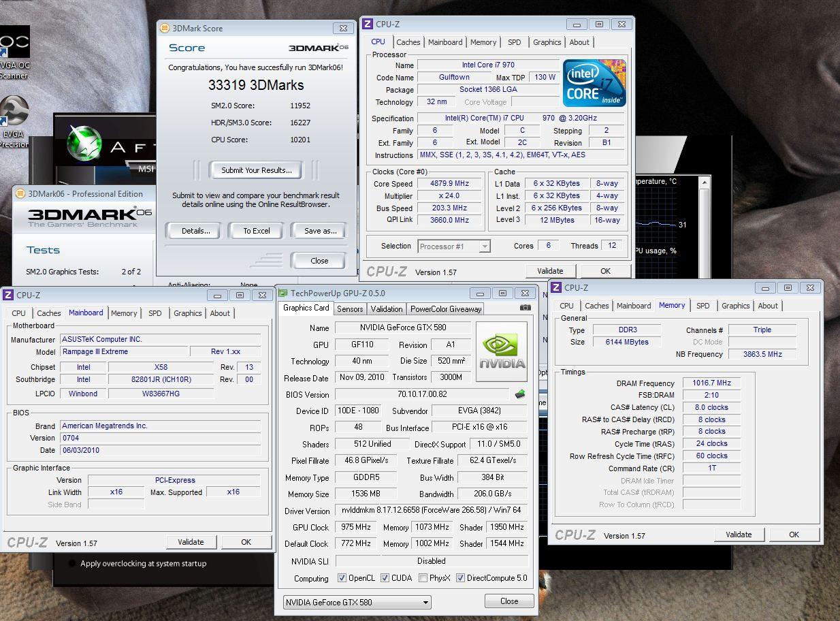Image resolution: width=840 pixels, height=621 pixels.
Task: Click the DRAM Frequency 1016.7 MHz value
Action: pyautogui.click(x=711, y=383)
